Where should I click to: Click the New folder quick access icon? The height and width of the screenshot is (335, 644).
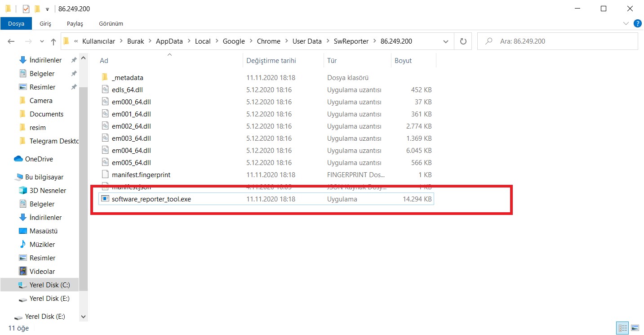point(37,8)
